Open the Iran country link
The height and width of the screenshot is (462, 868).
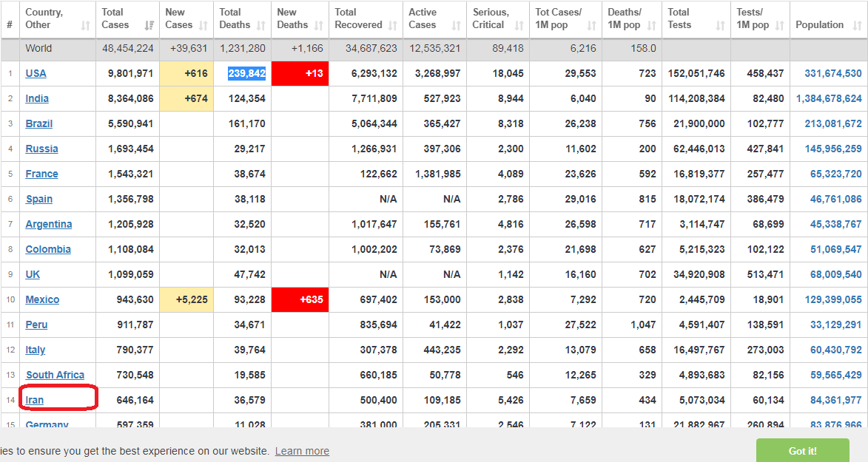click(34, 400)
